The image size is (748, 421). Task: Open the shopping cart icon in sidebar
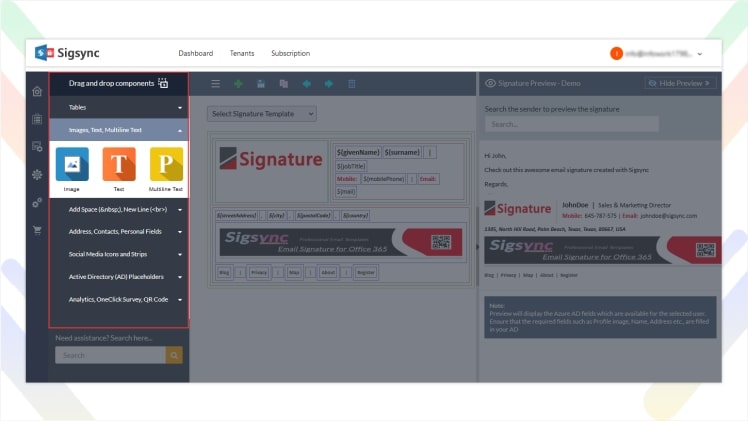point(37,230)
